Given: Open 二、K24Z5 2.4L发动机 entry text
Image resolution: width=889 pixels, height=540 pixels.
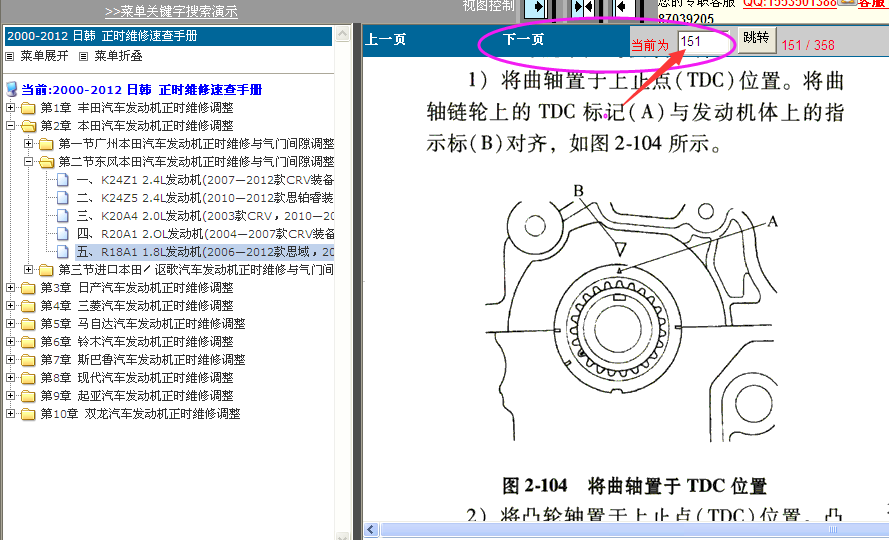Looking at the screenshot, I should coord(205,198).
